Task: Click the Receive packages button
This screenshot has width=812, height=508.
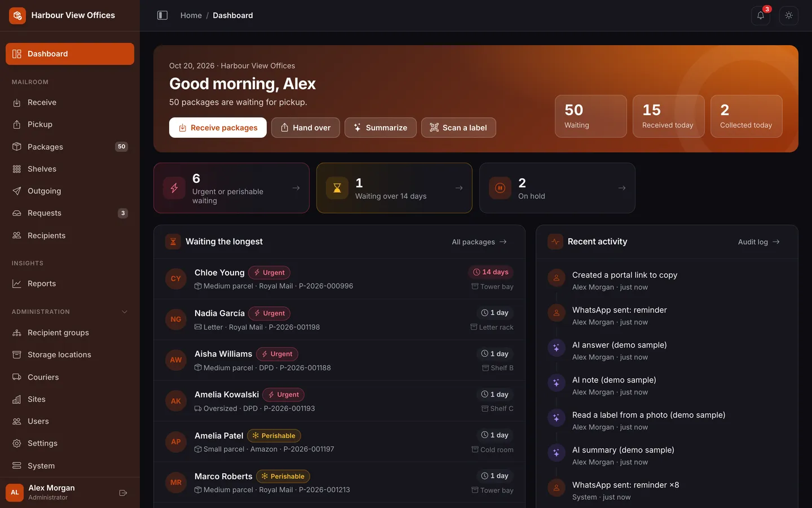Action: tap(218, 128)
